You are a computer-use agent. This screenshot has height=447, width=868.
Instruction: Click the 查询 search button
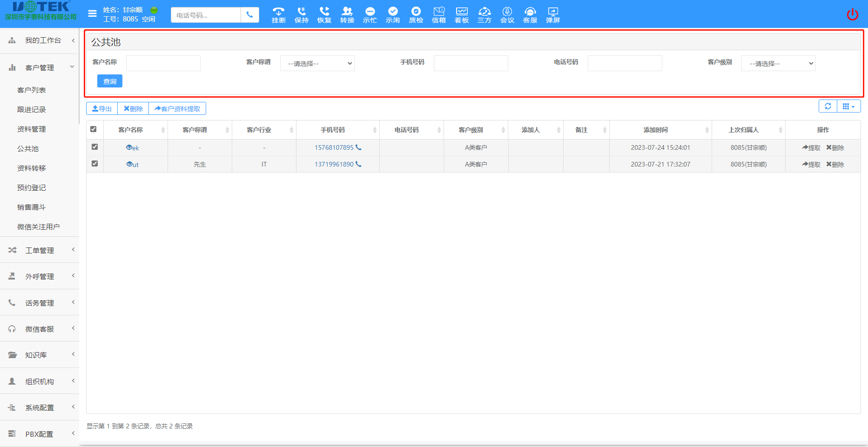(x=110, y=81)
